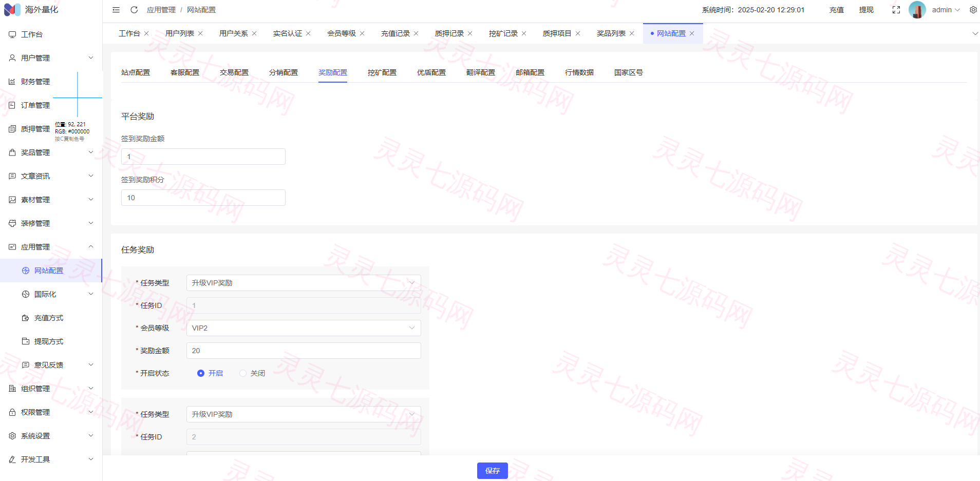Open the admin user dropdown
This screenshot has height=481, width=980.
946,10
